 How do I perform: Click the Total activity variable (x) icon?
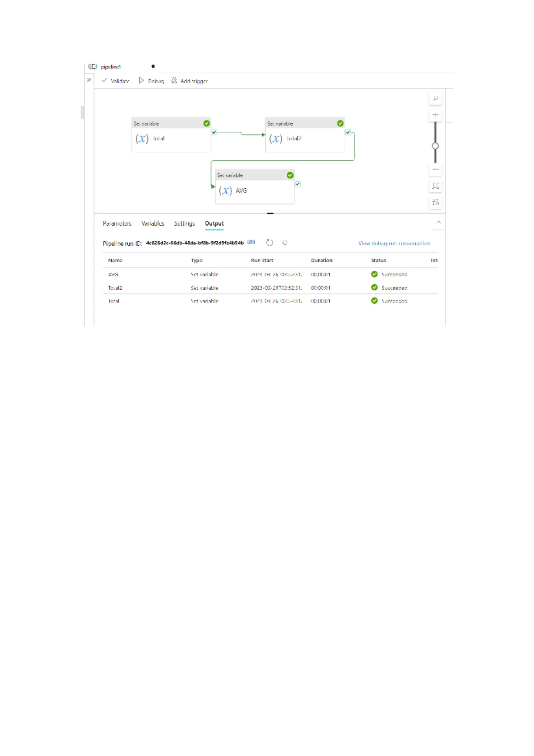(142, 139)
